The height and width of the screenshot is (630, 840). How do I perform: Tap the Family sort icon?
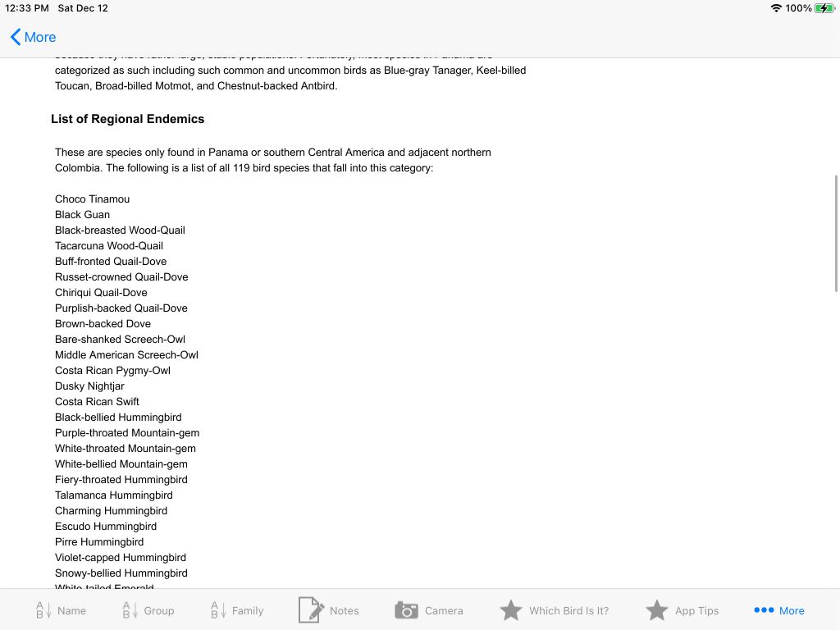tap(218, 610)
